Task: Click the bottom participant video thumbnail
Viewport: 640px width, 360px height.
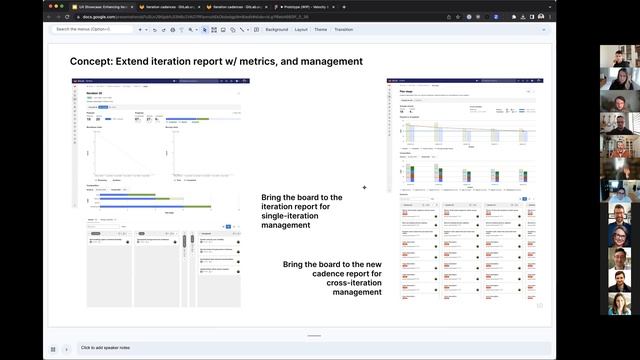Action: pyautogui.click(x=620, y=304)
